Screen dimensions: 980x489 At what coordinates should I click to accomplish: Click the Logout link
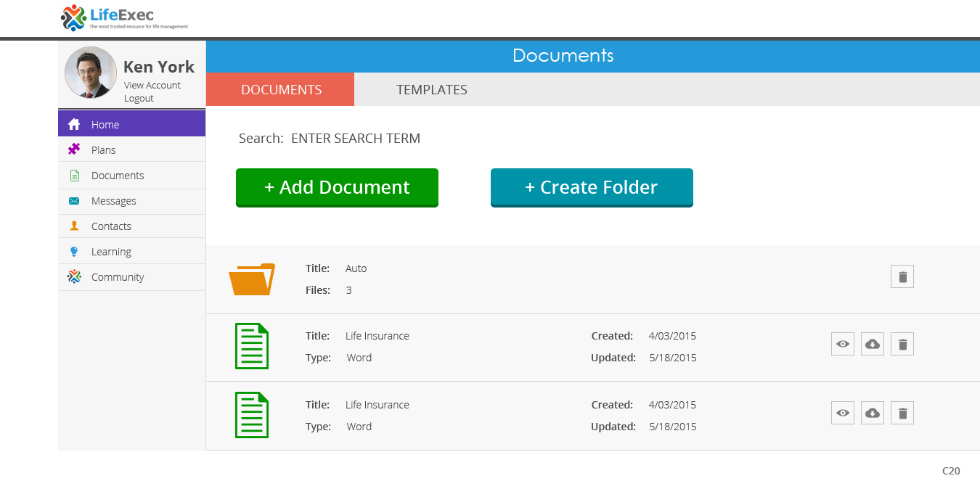[x=139, y=98]
